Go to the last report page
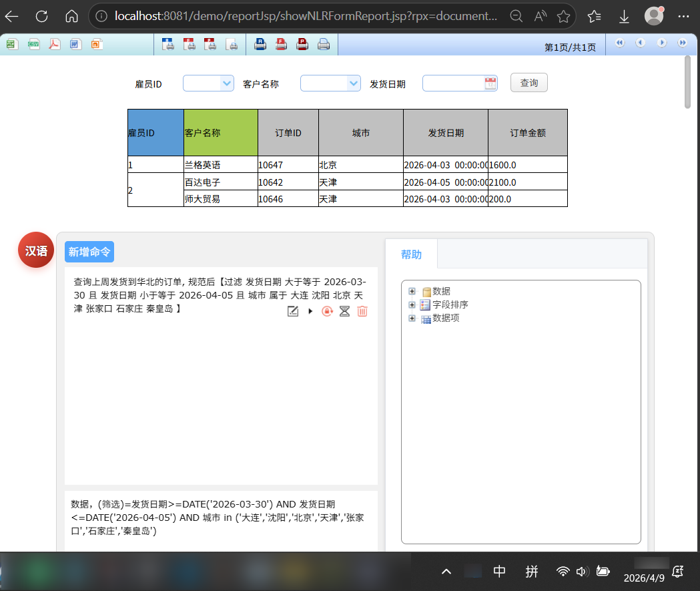 pyautogui.click(x=682, y=43)
